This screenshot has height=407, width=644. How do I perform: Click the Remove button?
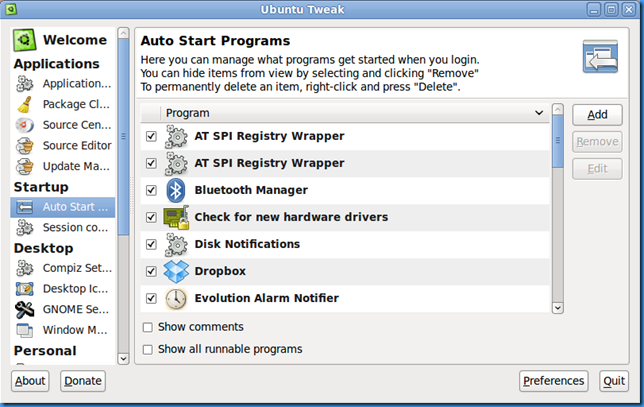(x=597, y=142)
